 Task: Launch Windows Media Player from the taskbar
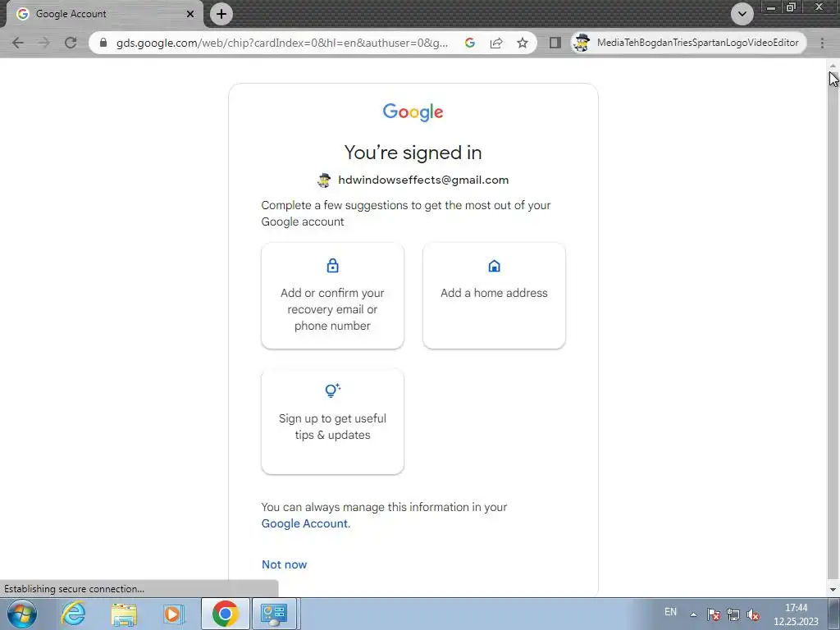click(174, 614)
